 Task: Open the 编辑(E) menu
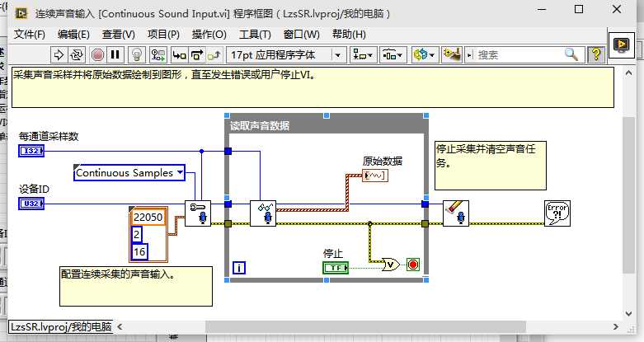click(73, 34)
